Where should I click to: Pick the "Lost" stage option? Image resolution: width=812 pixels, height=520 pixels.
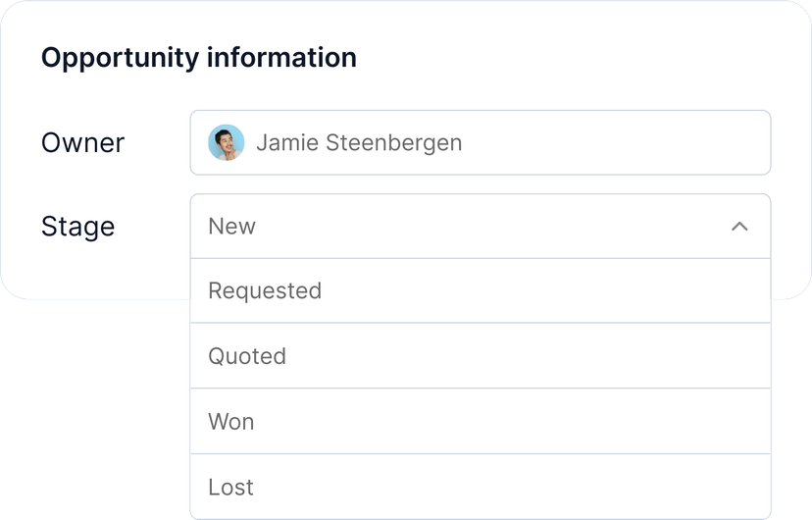(x=231, y=487)
